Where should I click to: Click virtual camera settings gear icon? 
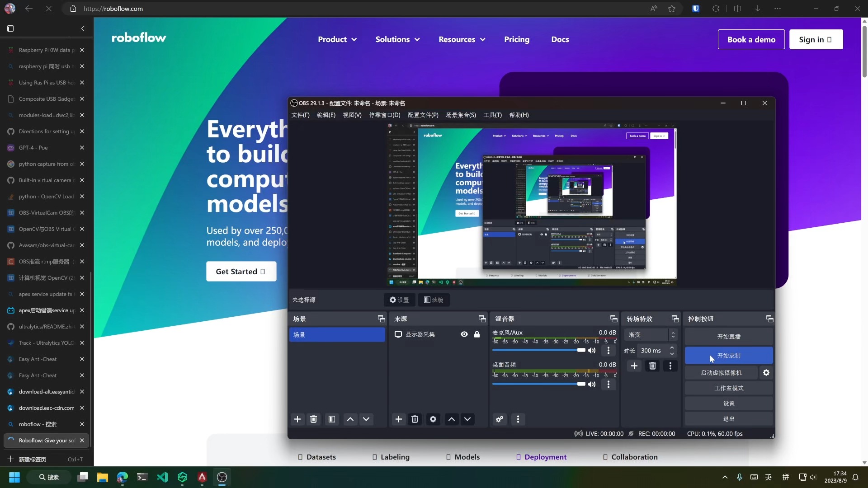pyautogui.click(x=766, y=373)
